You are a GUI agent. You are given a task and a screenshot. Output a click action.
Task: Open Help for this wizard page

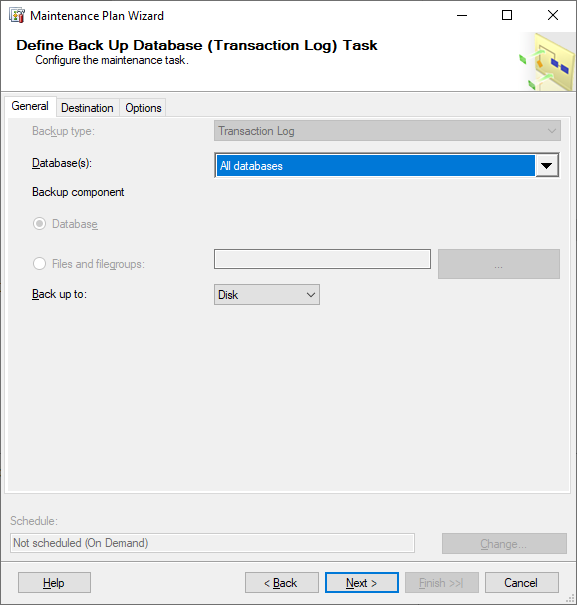[54, 583]
